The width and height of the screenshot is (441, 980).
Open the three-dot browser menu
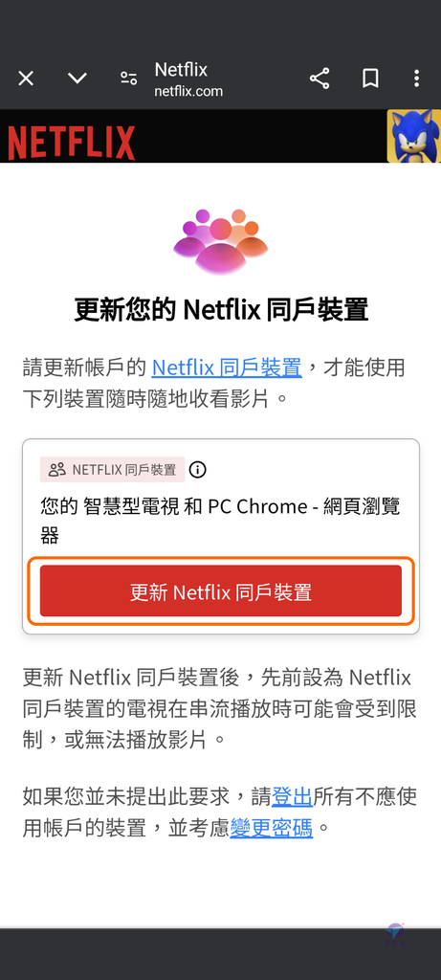click(416, 78)
